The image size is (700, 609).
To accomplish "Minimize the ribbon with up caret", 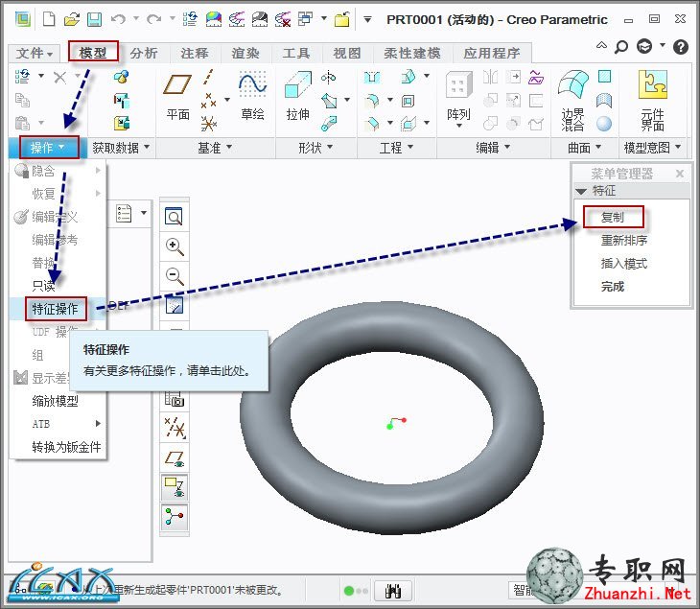I will tap(602, 45).
